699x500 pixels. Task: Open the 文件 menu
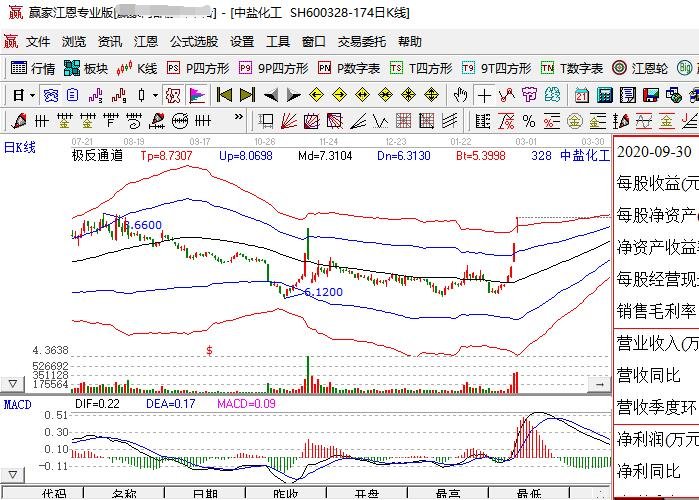pyautogui.click(x=38, y=41)
